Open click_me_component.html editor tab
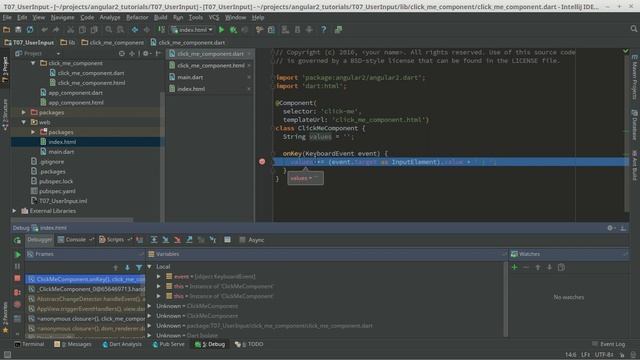The image size is (640, 360). click(210, 65)
